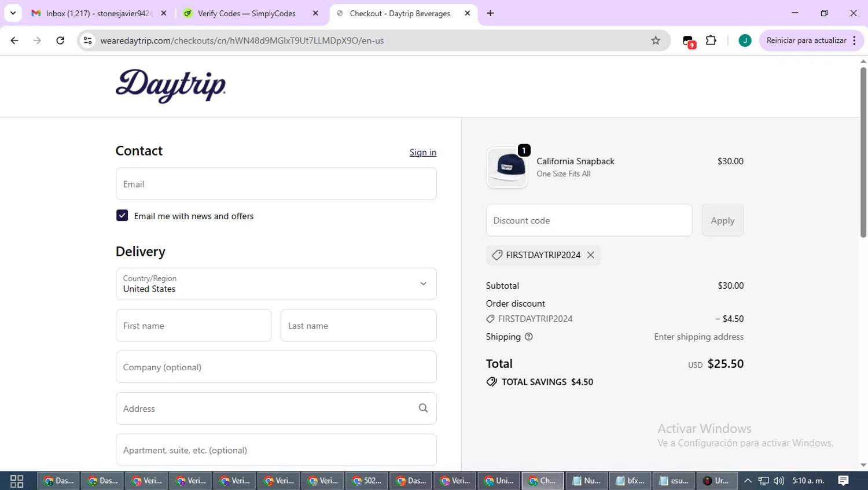Focus the Company (optional) field
868x490 pixels.
(x=276, y=367)
